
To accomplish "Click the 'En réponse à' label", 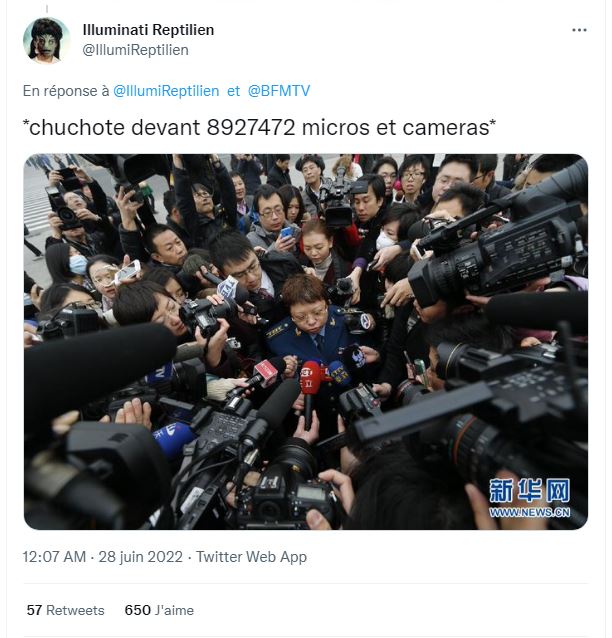I will [x=66, y=91].
